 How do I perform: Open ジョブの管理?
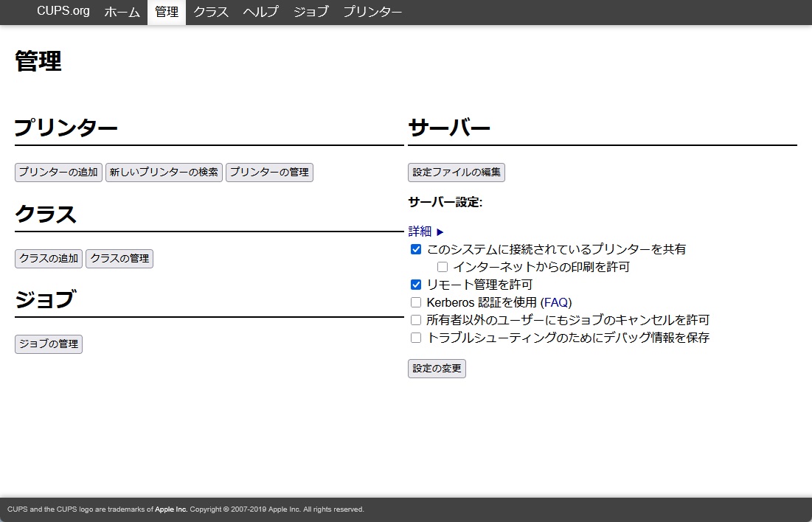coord(49,344)
